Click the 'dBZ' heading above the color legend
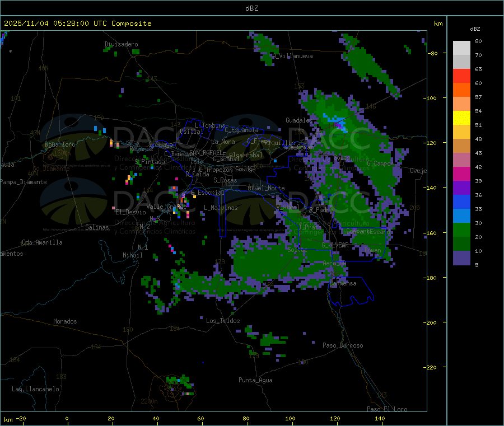The height and width of the screenshot is (426, 504). coord(475,29)
